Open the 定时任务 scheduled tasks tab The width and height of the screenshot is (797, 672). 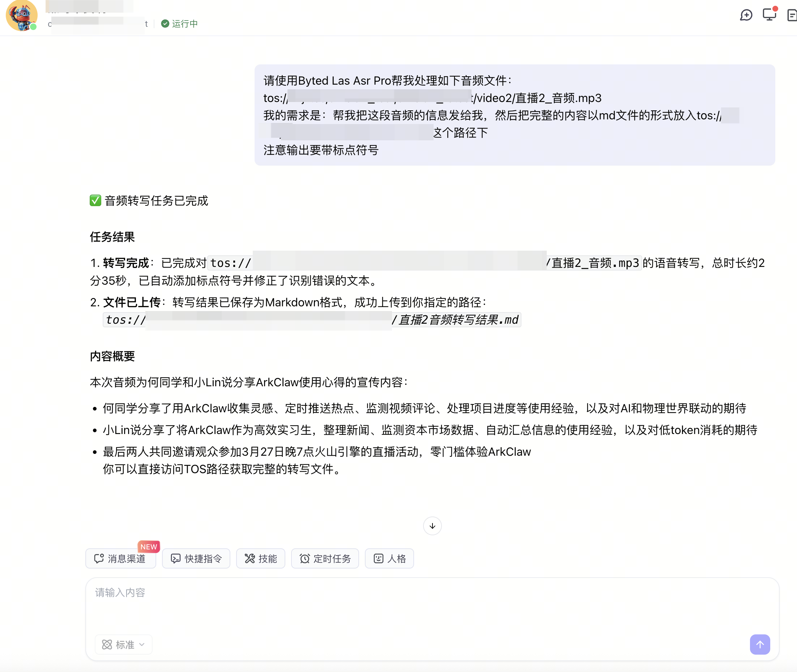325,558
